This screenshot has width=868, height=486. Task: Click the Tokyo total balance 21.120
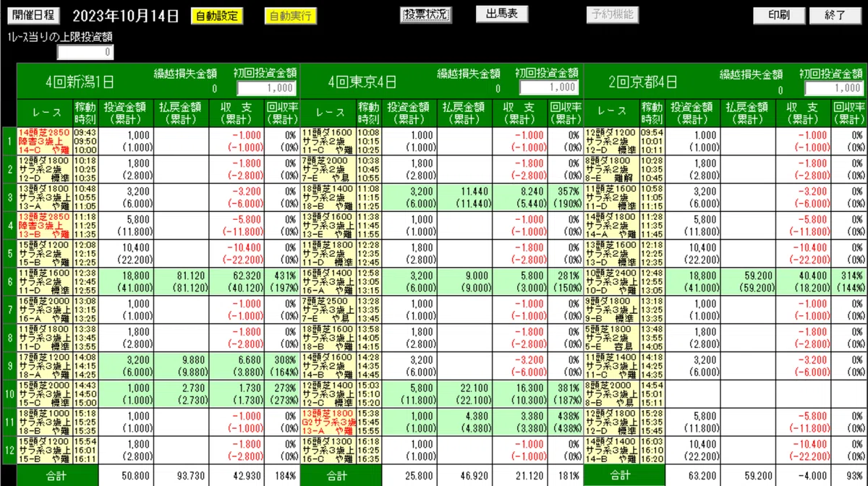tap(519, 475)
